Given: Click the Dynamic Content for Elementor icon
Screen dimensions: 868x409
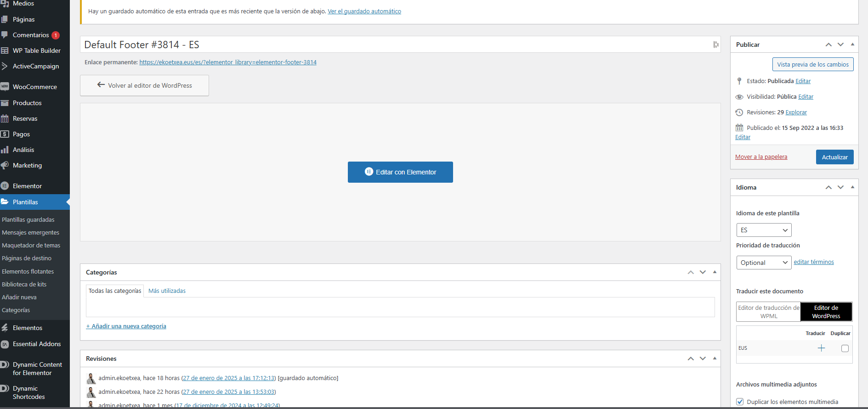Looking at the screenshot, I should pos(5,364).
